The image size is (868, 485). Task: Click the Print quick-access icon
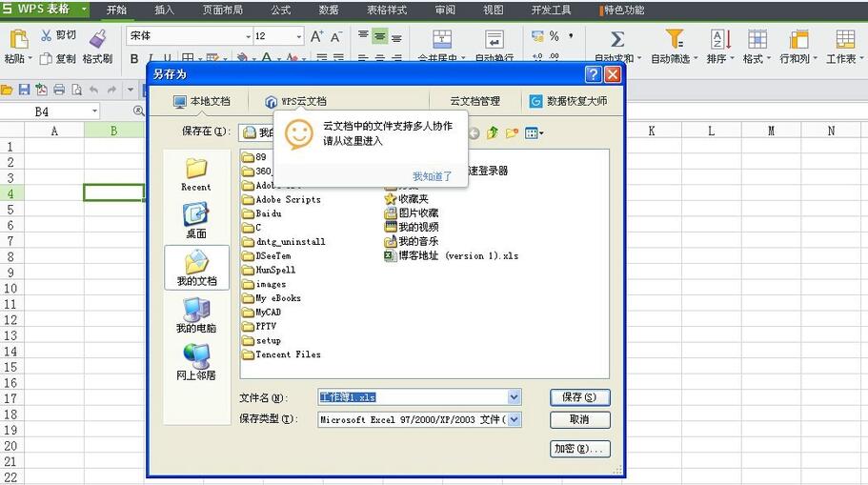point(59,90)
